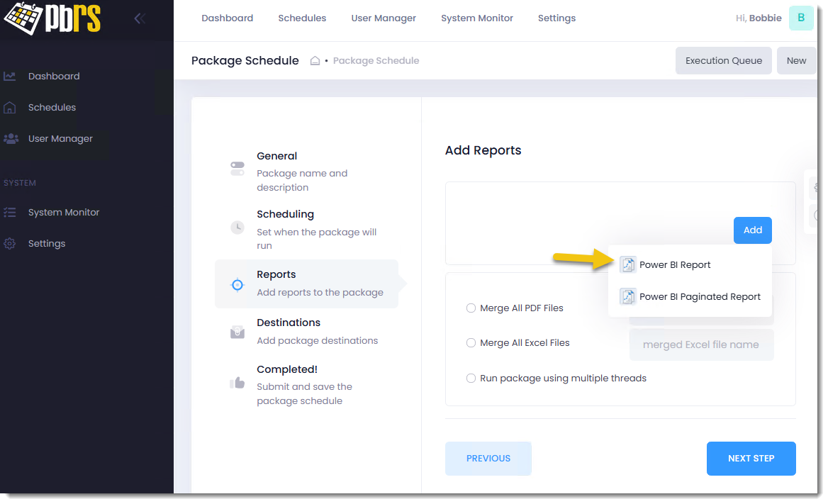Click the System Monitor list icon

[10, 213]
